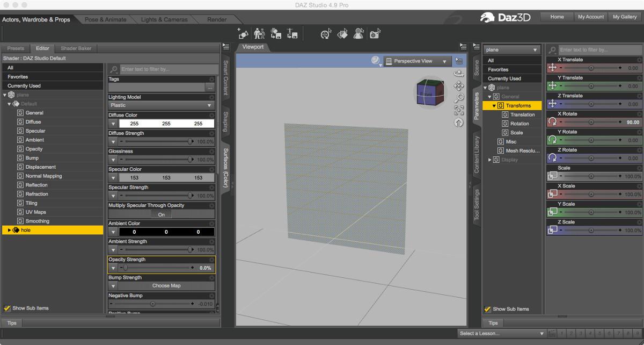Expand the hole surface tree item
644x345 pixels.
[9, 230]
